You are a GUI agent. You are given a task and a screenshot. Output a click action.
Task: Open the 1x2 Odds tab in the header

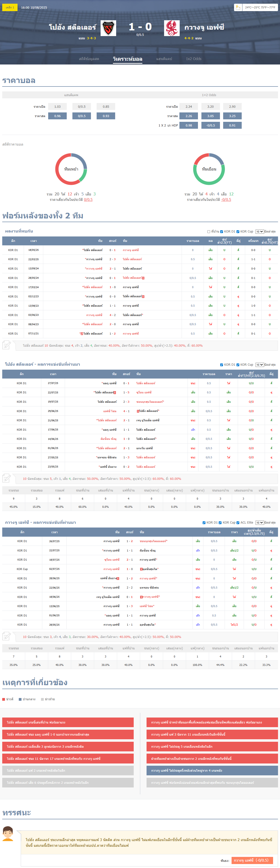pos(194,59)
